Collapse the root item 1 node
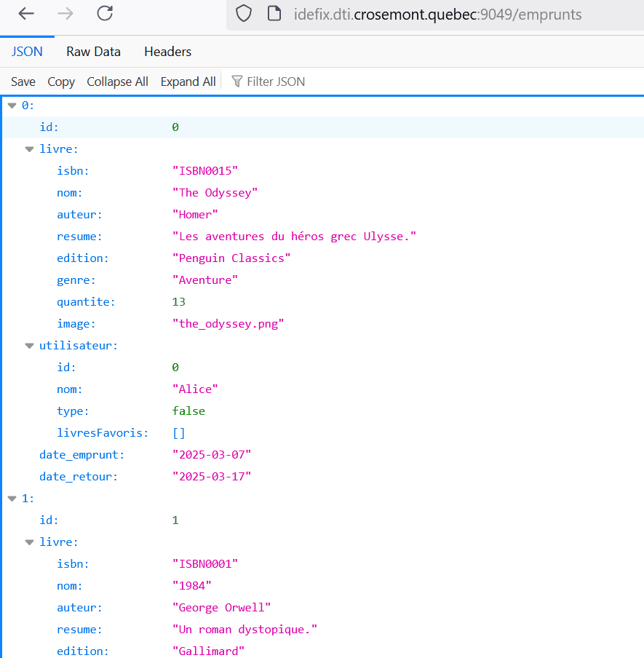Viewport: 644px width, 658px height. tap(12, 499)
